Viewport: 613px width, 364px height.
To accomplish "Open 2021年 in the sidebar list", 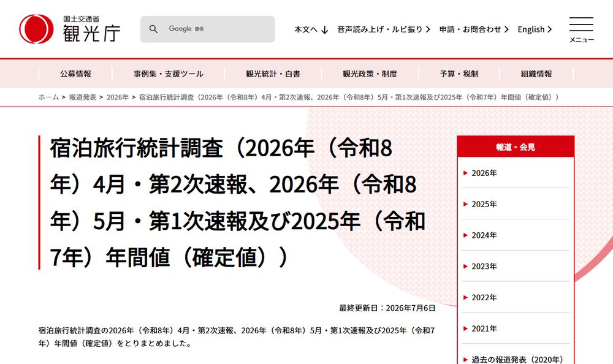I will pyautogui.click(x=484, y=328).
